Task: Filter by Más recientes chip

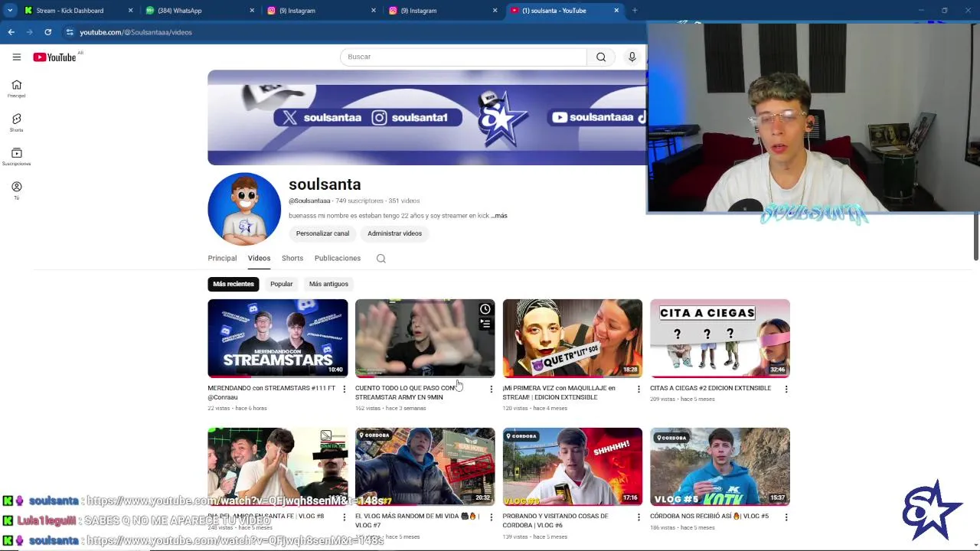Action: [234, 284]
